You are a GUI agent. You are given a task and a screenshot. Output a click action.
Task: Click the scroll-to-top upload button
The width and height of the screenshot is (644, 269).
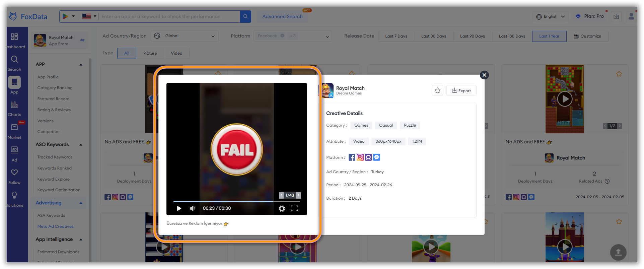point(618,252)
